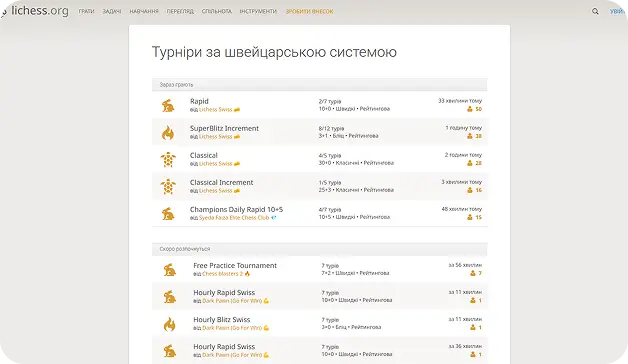Click the '4/5 турів' rounds text
The width and height of the screenshot is (628, 364).
[x=330, y=155]
